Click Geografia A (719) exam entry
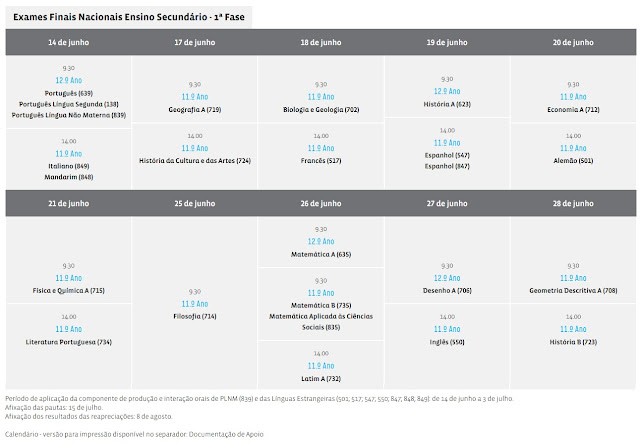640x444 pixels. coord(194,109)
